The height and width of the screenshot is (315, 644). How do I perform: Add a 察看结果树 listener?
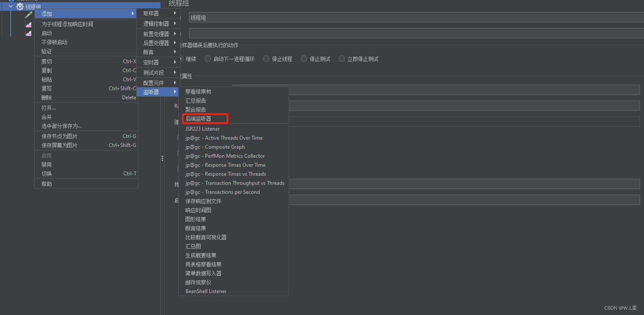[234, 92]
